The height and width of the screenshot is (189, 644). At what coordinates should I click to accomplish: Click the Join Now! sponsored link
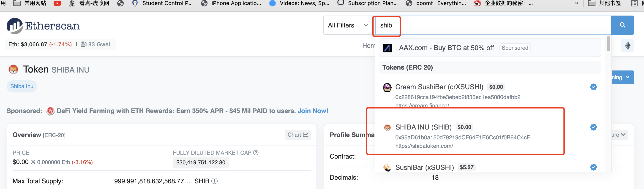[x=313, y=111]
